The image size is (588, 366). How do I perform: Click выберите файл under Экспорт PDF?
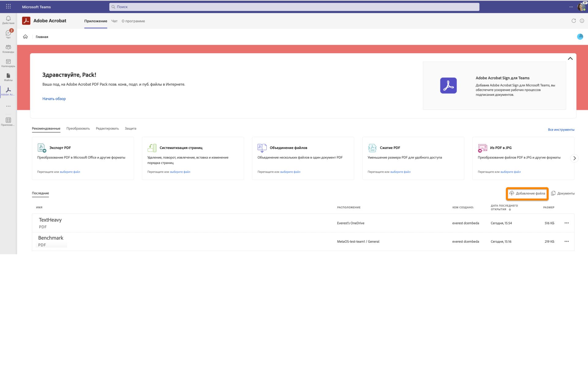[70, 172]
